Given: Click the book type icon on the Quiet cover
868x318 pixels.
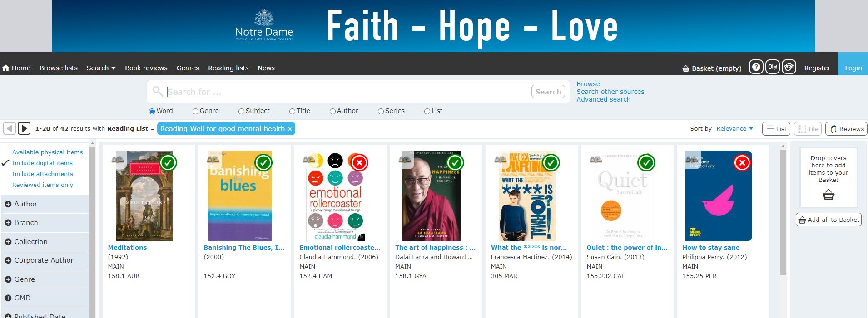Looking at the screenshot, I should tap(596, 159).
